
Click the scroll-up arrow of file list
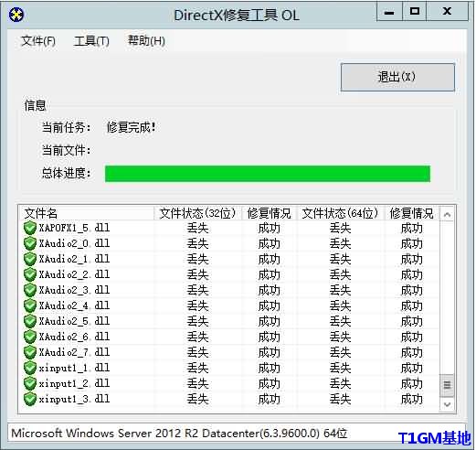tap(447, 215)
